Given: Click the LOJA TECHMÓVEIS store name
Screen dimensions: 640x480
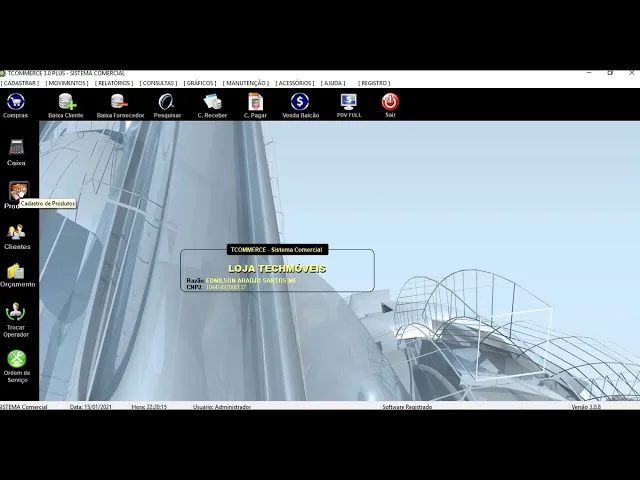Looking at the screenshot, I should point(277,269).
